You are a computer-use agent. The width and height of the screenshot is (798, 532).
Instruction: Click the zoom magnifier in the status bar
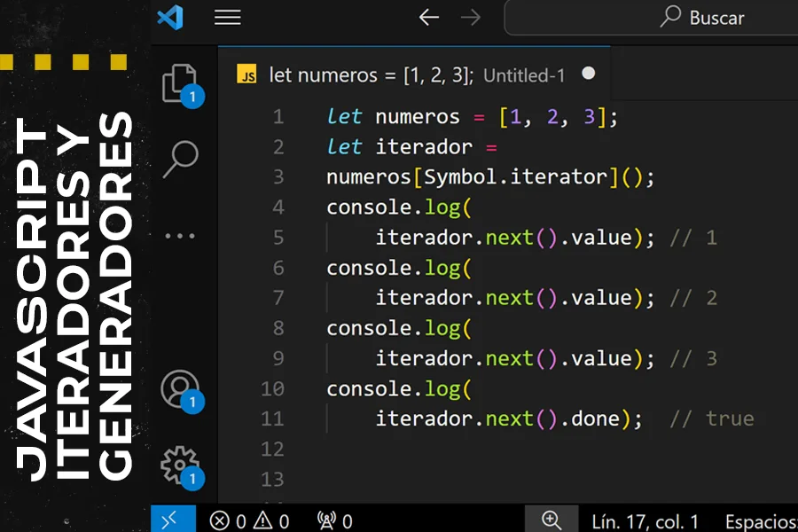pyautogui.click(x=552, y=519)
